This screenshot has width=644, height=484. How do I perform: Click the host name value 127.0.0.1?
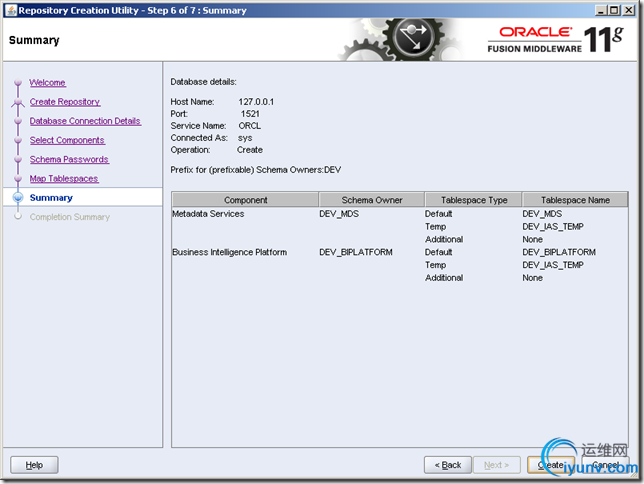point(256,101)
